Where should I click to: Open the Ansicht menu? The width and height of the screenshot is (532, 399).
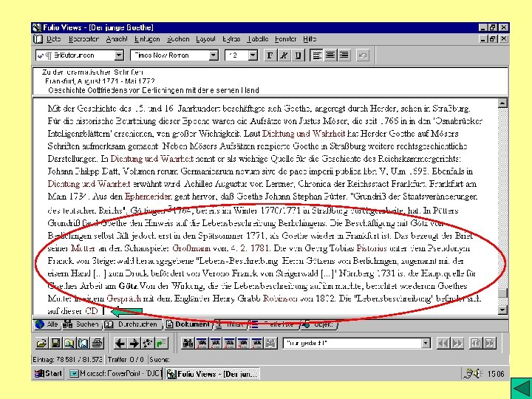tap(117, 39)
